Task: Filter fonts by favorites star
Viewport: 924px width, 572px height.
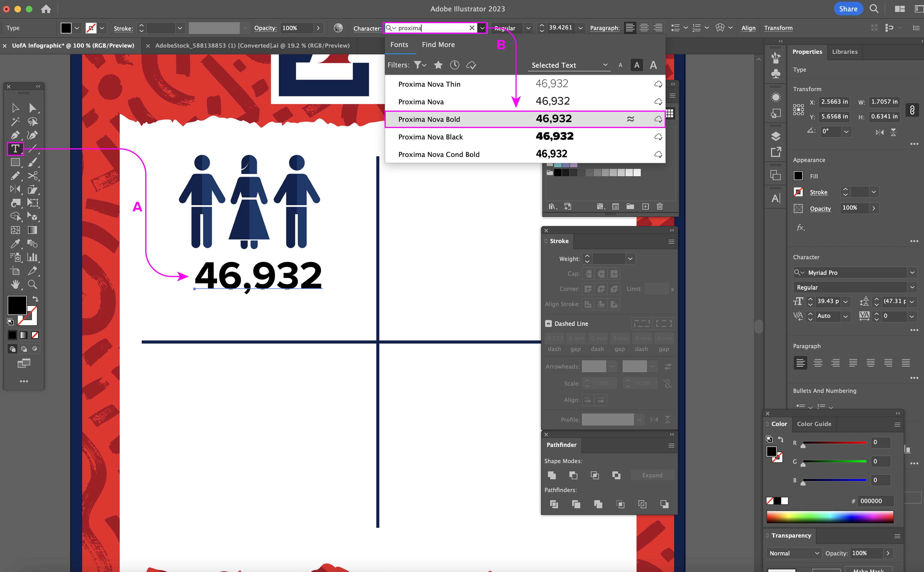Action: (x=438, y=65)
